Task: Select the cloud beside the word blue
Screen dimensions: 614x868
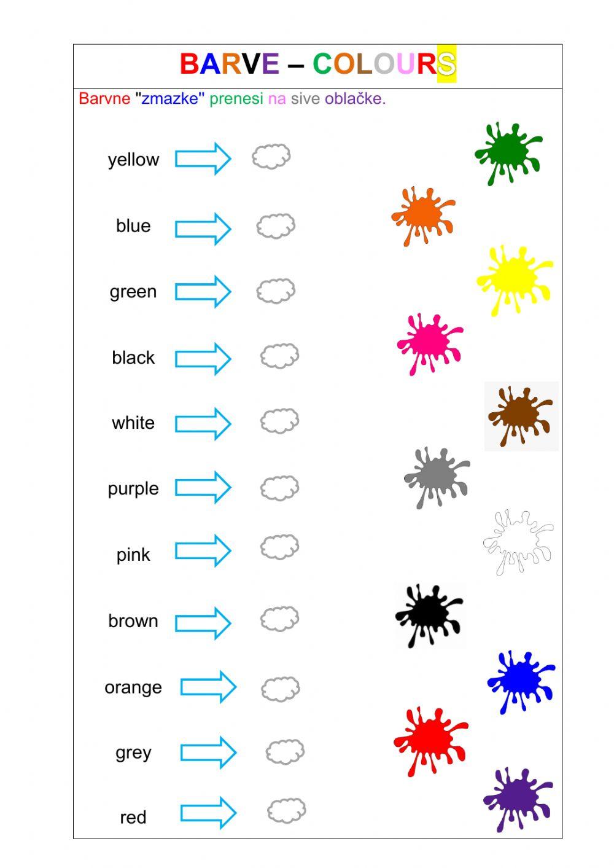Action: pos(276,226)
